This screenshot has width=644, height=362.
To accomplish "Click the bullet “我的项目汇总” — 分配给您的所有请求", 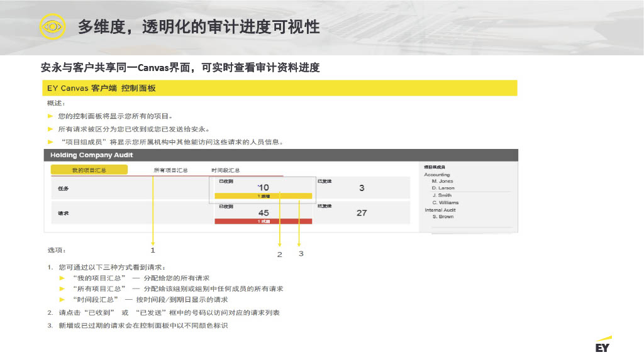I will pos(141,278).
